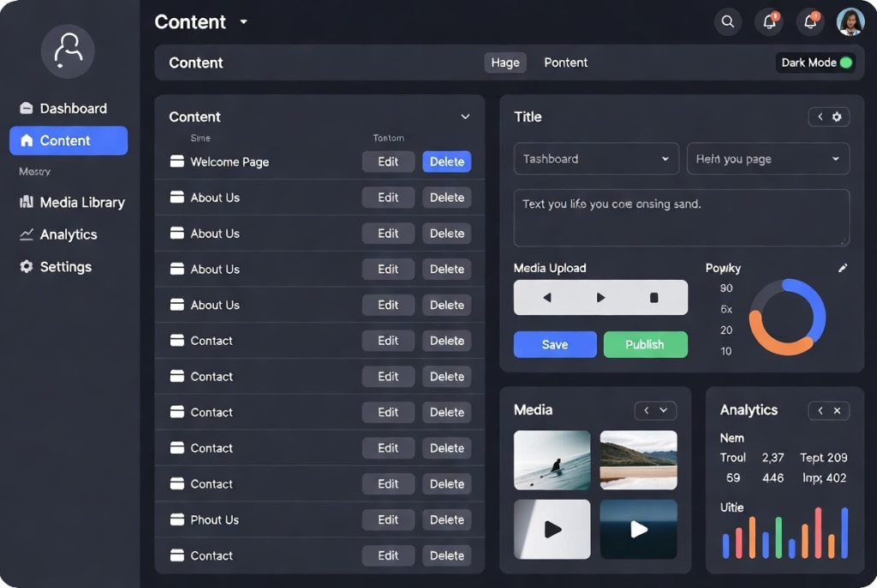
Task: Go to Analytics in the sidebar
Action: [58, 235]
